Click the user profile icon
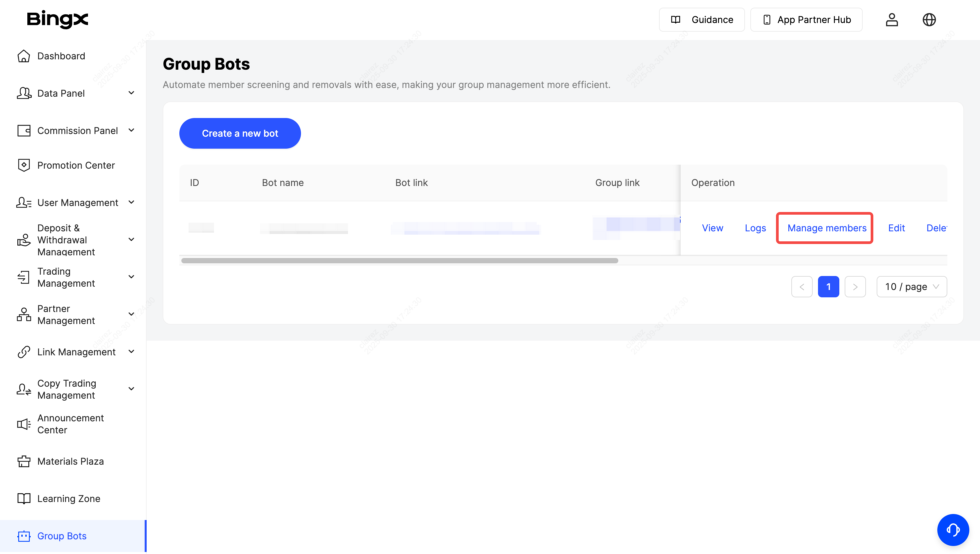The height and width of the screenshot is (554, 980). coord(891,20)
